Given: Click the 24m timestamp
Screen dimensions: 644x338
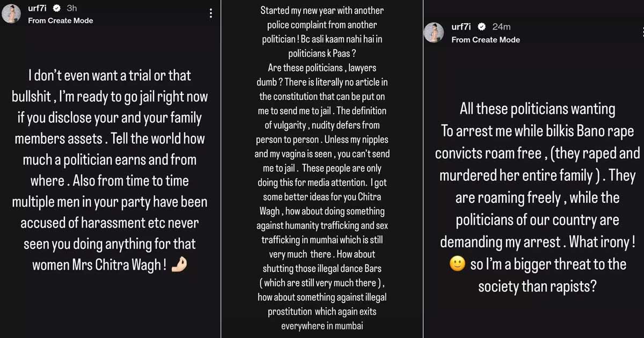Looking at the screenshot, I should (501, 27).
